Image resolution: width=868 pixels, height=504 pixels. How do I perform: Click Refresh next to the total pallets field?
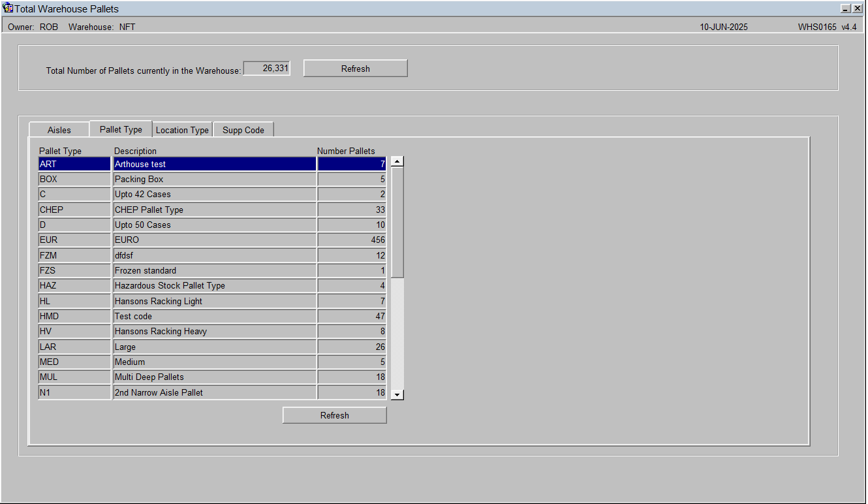point(356,69)
